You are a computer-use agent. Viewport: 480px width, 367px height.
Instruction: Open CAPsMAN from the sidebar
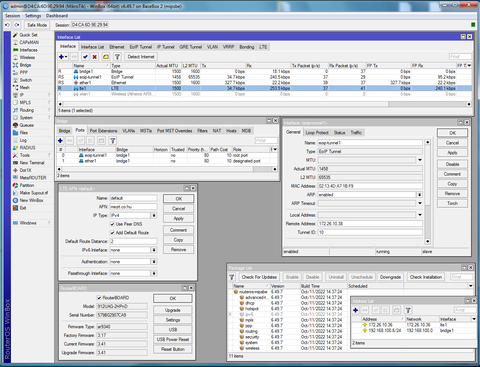coord(29,42)
